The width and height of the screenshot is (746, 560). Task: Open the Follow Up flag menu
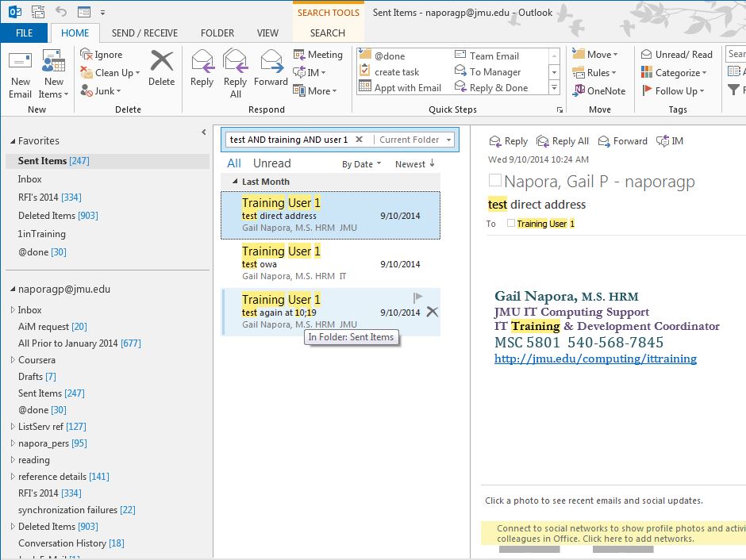pyautogui.click(x=673, y=90)
